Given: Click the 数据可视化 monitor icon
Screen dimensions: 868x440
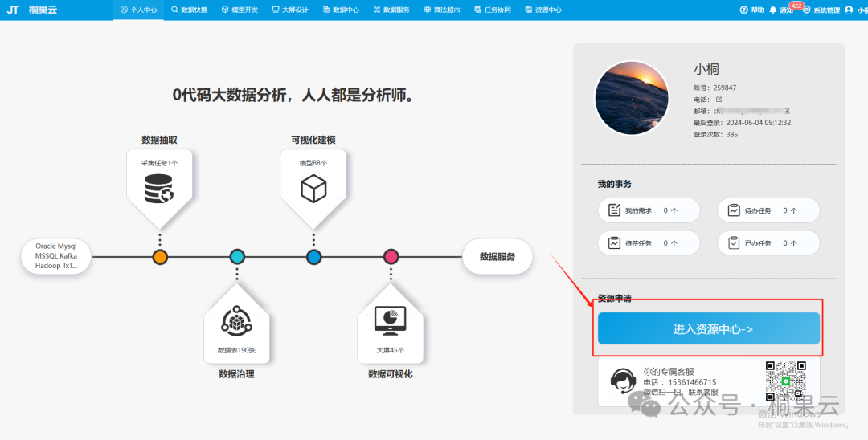Looking at the screenshot, I should [390, 320].
